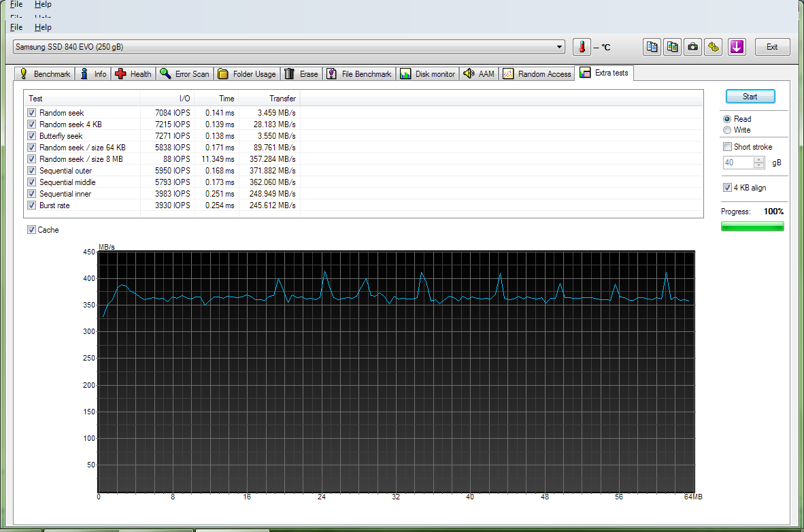
Task: Click the Info tab icon
Action: click(x=84, y=74)
